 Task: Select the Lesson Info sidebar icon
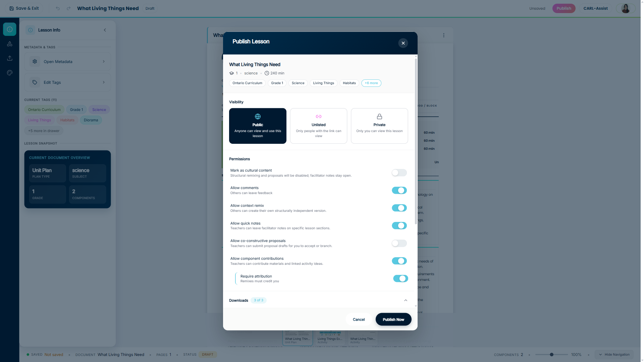tap(9, 29)
